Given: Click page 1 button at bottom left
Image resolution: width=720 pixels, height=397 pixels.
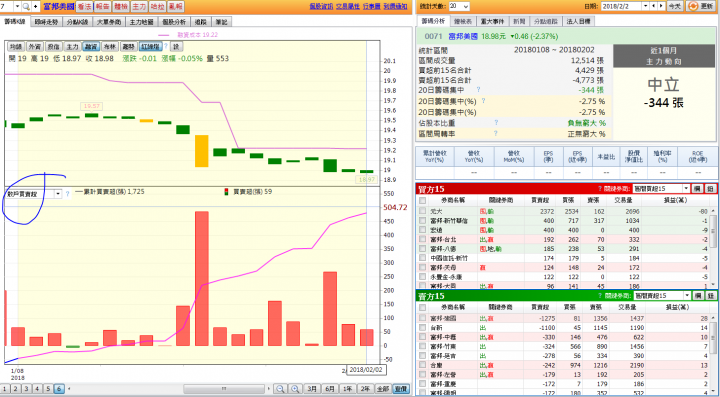Looking at the screenshot, I should pyautogui.click(x=5, y=389).
